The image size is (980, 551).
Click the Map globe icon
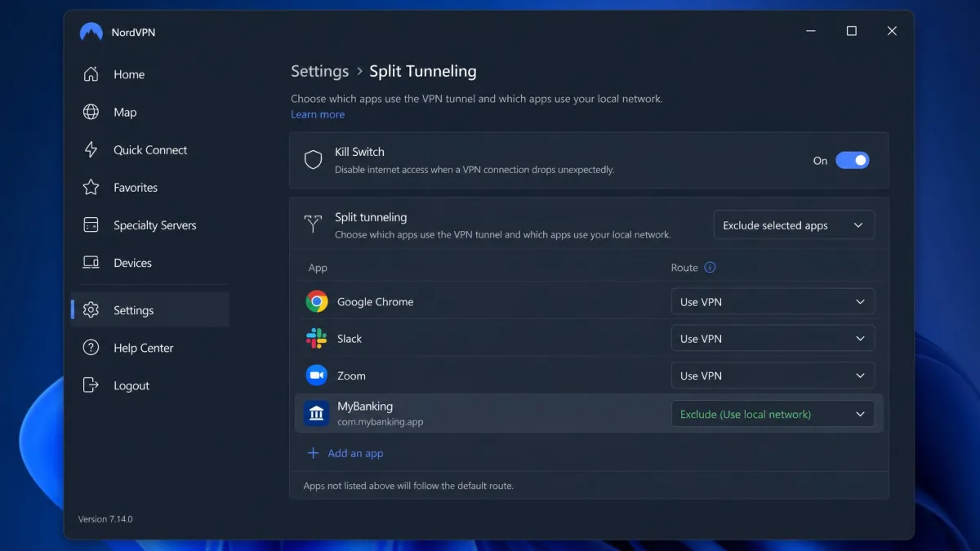pyautogui.click(x=91, y=112)
